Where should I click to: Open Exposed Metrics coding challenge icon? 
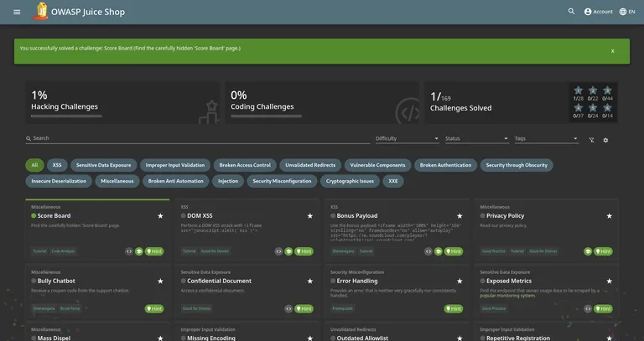[588, 308]
